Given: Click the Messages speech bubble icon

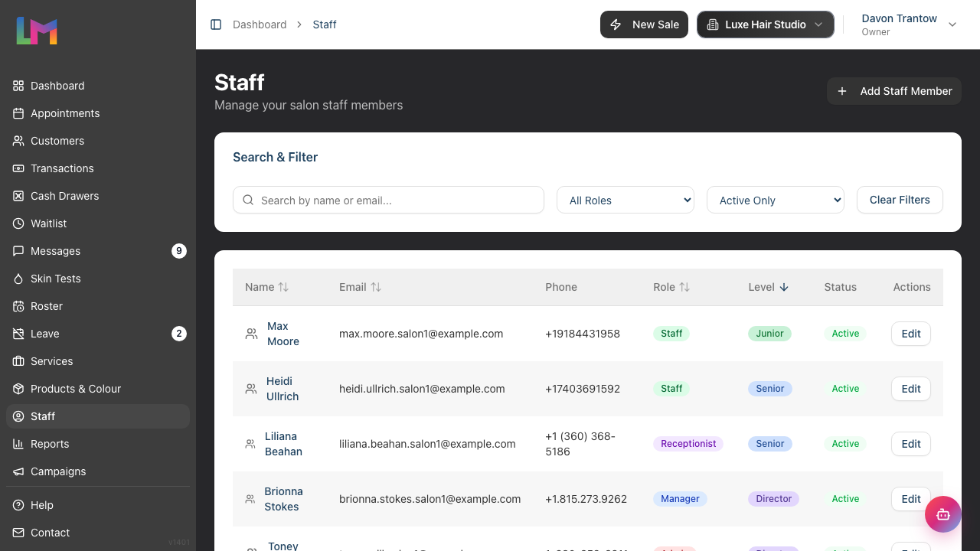Looking at the screenshot, I should [x=18, y=251].
